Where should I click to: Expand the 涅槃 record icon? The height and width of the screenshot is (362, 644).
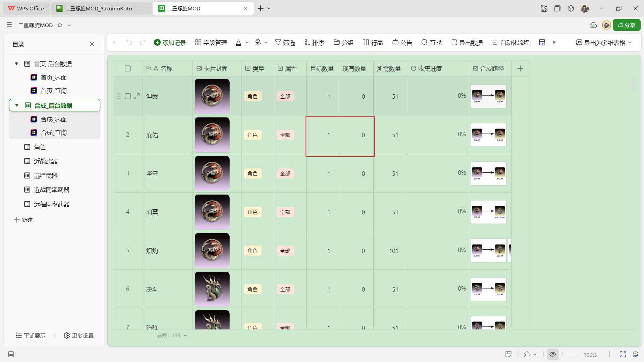tap(137, 96)
